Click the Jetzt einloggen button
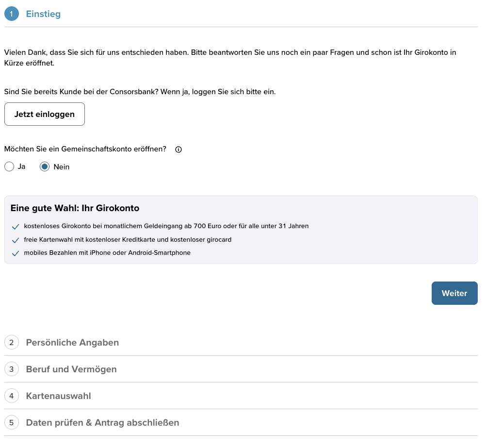 (45, 114)
